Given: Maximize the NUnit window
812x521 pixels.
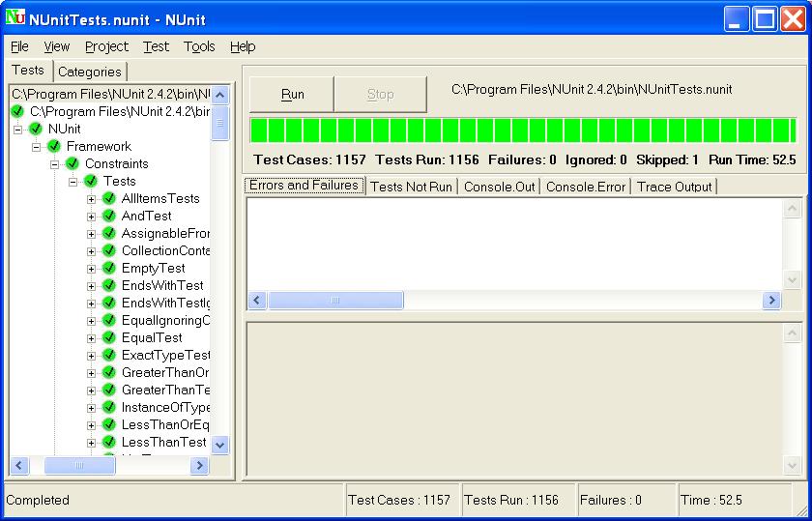Looking at the screenshot, I should 765,19.
